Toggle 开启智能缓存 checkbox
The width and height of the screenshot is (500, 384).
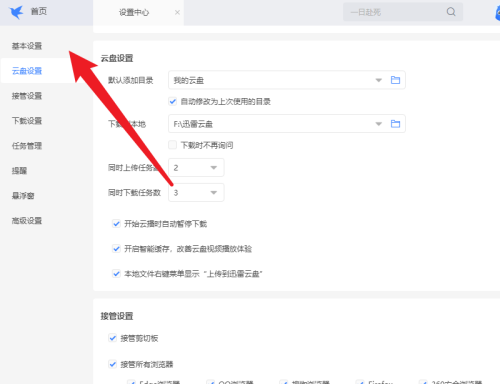(116, 249)
